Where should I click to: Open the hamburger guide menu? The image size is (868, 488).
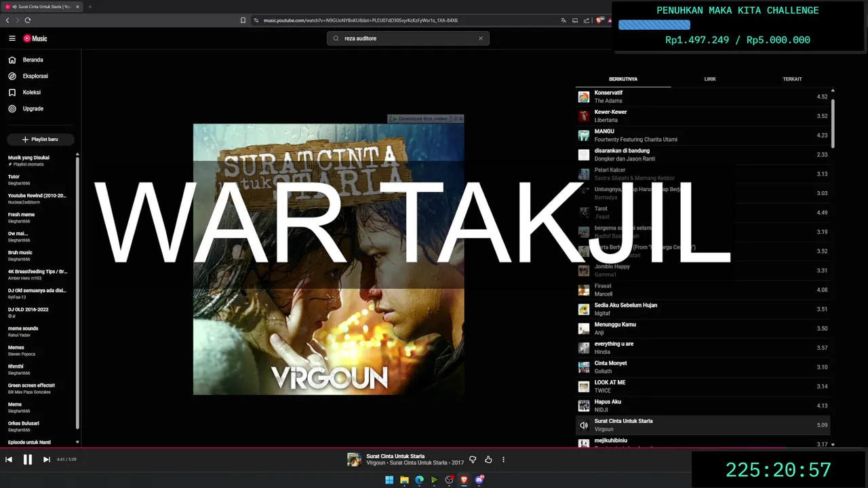[12, 39]
